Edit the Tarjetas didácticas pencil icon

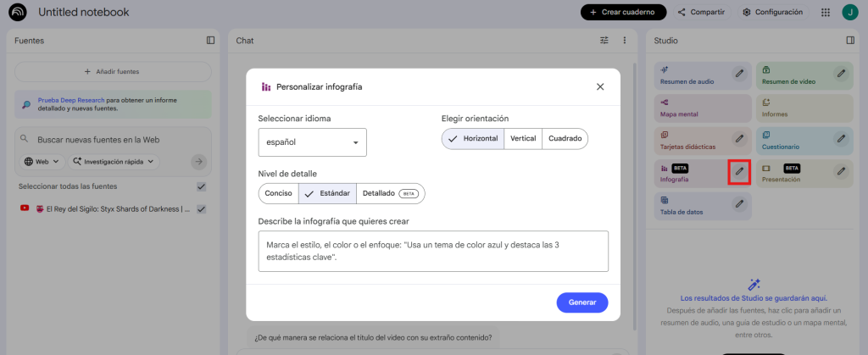click(739, 138)
